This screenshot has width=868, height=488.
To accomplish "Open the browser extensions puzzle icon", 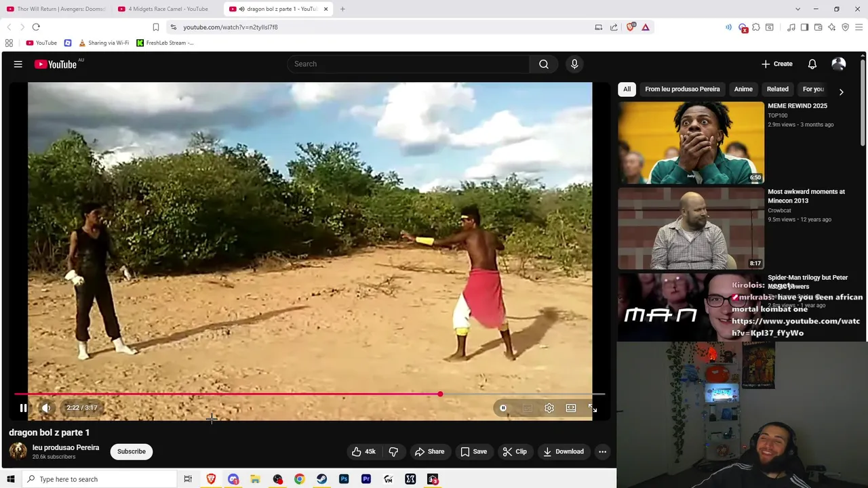I will (756, 27).
